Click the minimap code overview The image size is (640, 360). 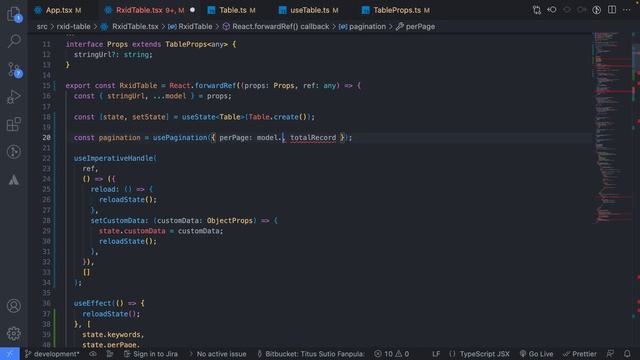pyautogui.click(x=611, y=127)
